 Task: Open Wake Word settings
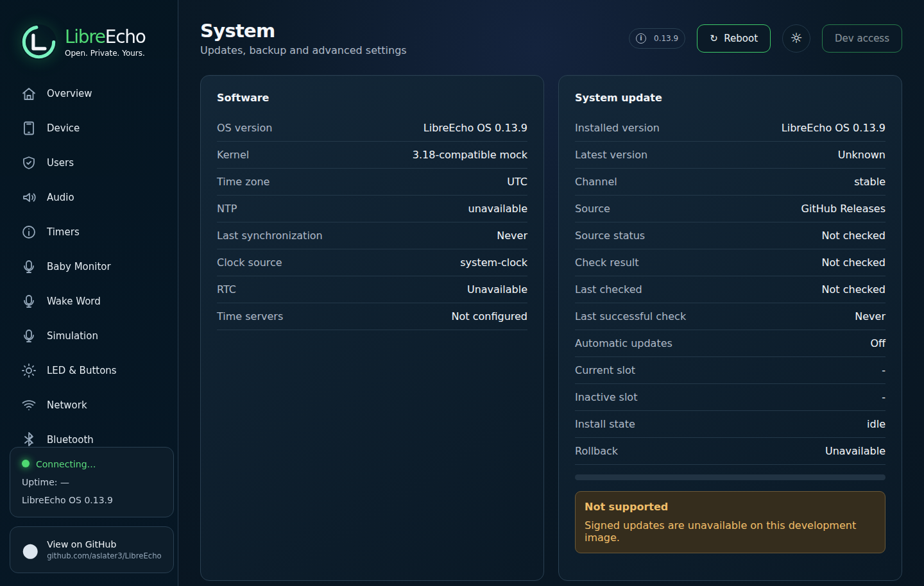89,301
